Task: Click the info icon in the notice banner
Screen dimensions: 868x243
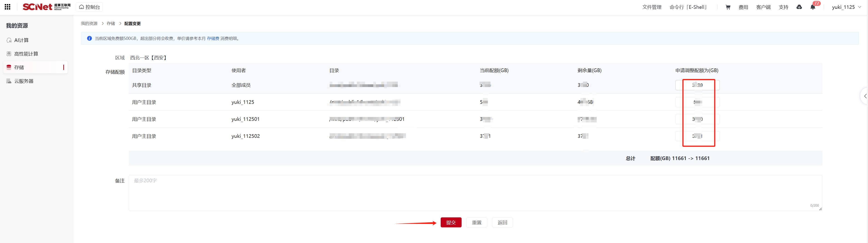Action: click(x=89, y=38)
